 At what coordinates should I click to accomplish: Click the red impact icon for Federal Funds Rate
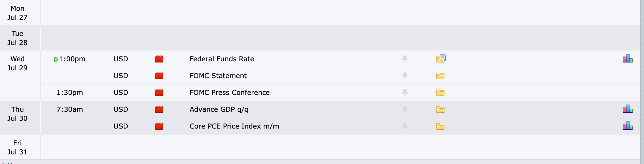[x=159, y=59]
